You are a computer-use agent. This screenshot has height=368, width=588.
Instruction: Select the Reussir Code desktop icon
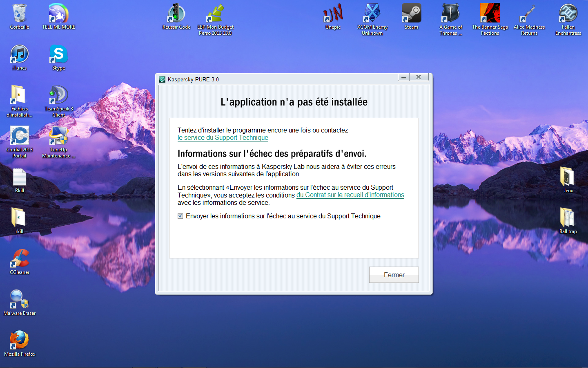(176, 16)
